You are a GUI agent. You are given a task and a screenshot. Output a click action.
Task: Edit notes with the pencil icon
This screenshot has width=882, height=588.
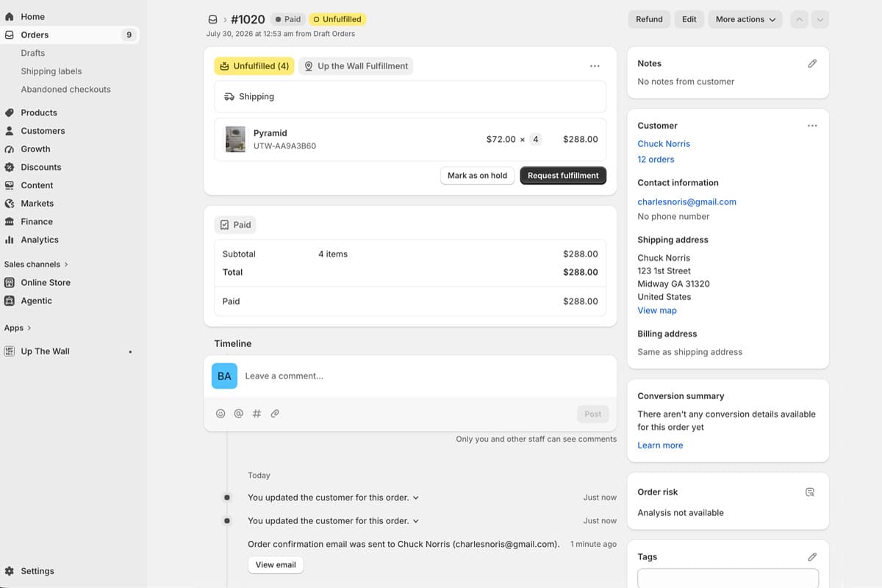tap(812, 64)
